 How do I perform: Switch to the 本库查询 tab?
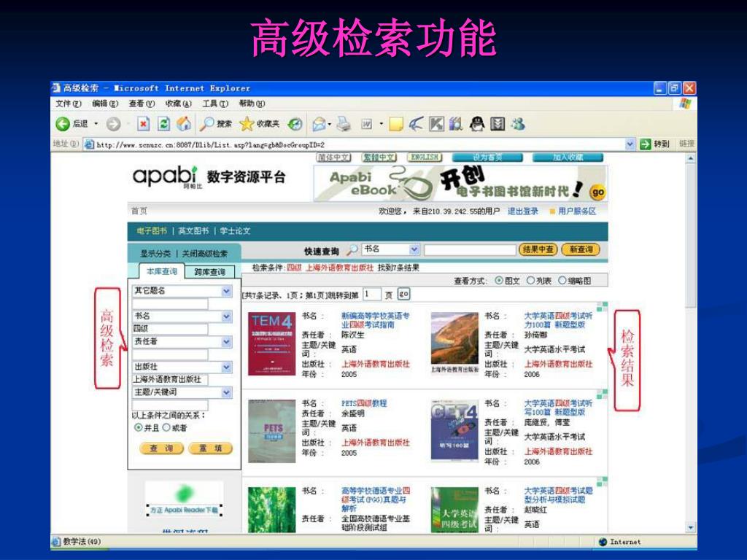click(x=161, y=271)
